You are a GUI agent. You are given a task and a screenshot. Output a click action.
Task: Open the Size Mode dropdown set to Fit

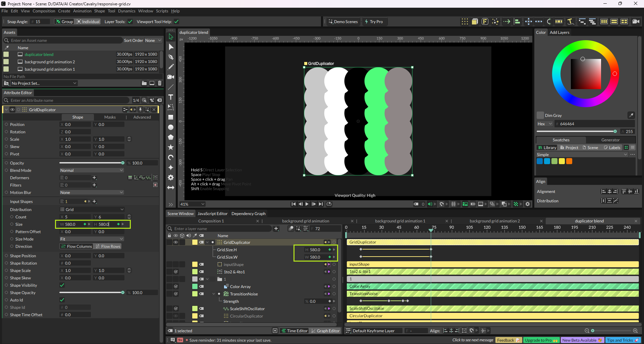[x=92, y=239]
